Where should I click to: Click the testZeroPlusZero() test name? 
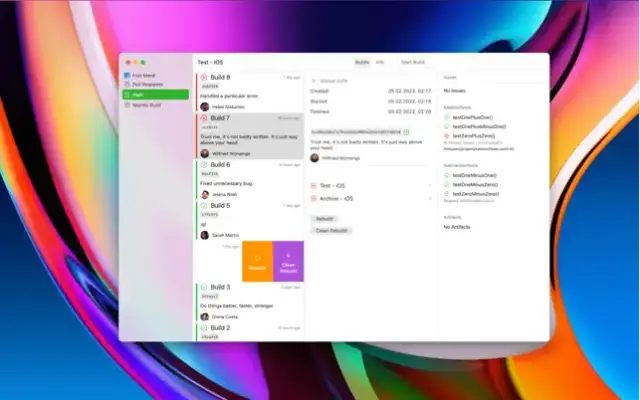(x=473, y=136)
